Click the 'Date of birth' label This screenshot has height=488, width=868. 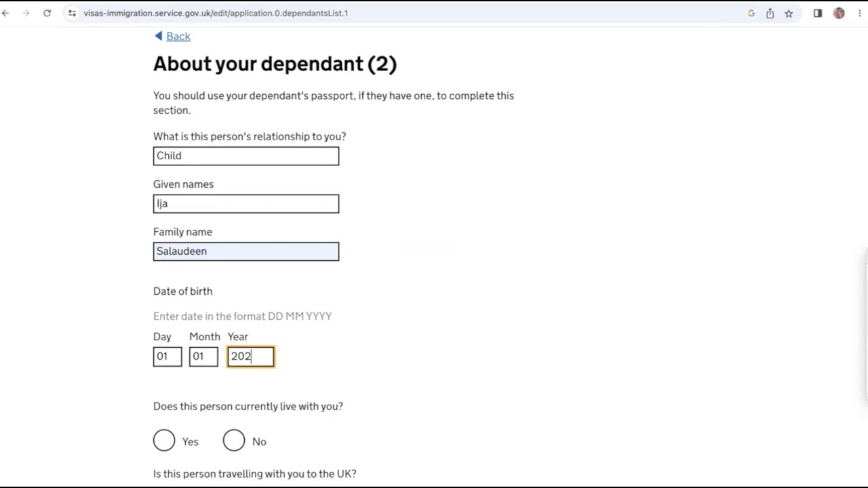point(182,291)
